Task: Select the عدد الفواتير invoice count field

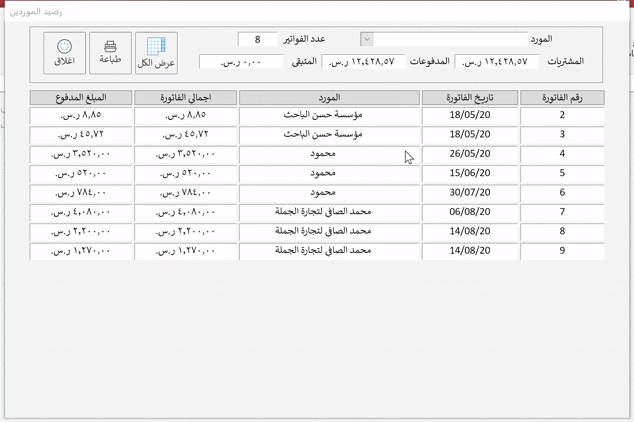Action: coord(258,39)
